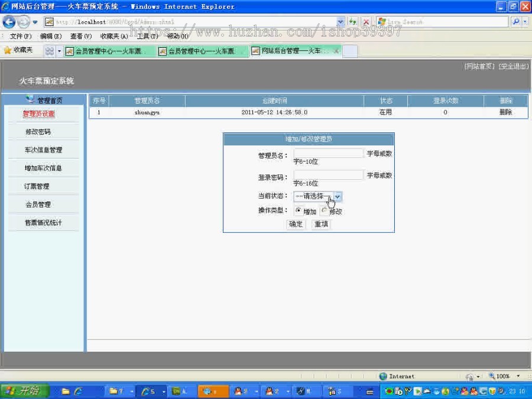532x399 pixels.
Task: Open the 当前状态 请选择 dropdown
Action: click(317, 196)
